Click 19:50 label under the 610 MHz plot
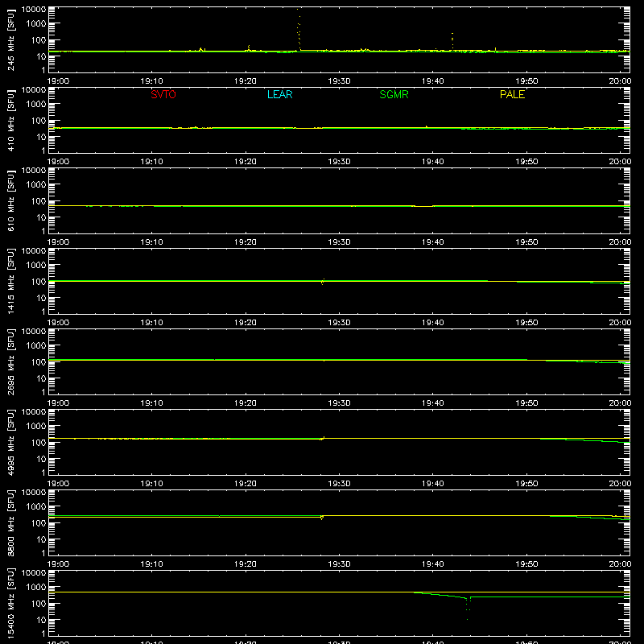Viewport: 644px width, 644px height. click(526, 242)
